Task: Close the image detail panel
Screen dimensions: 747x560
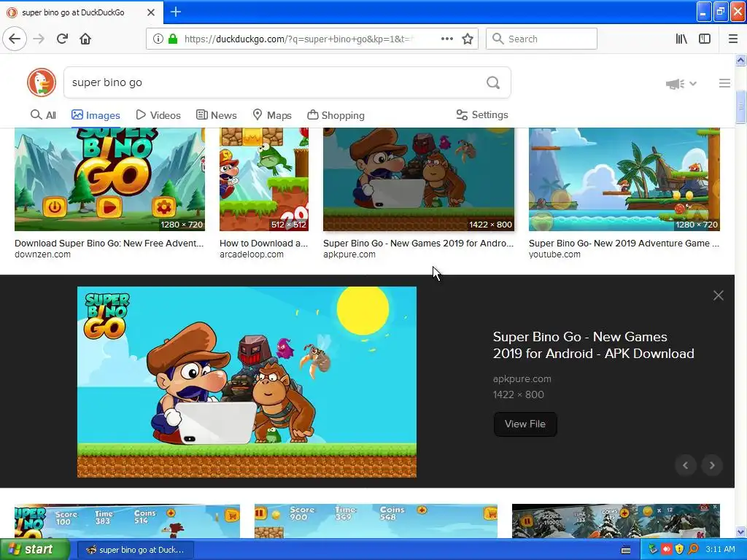Action: [719, 295]
